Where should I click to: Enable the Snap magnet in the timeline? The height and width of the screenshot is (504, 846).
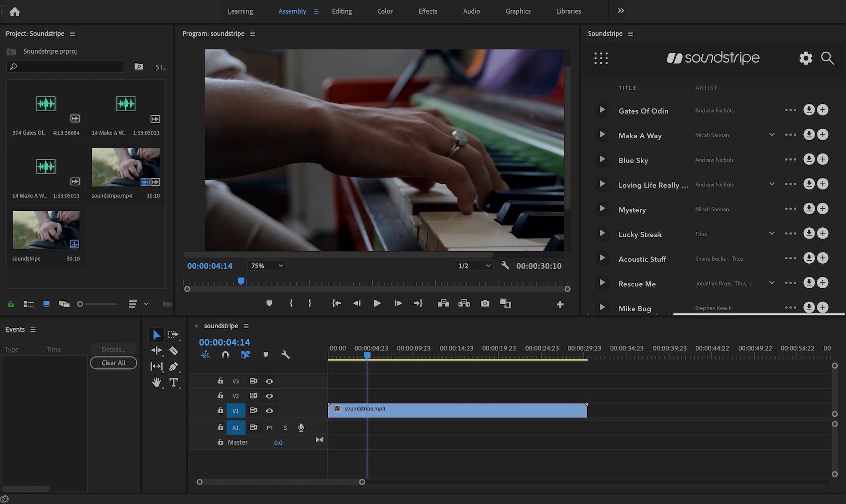click(225, 355)
